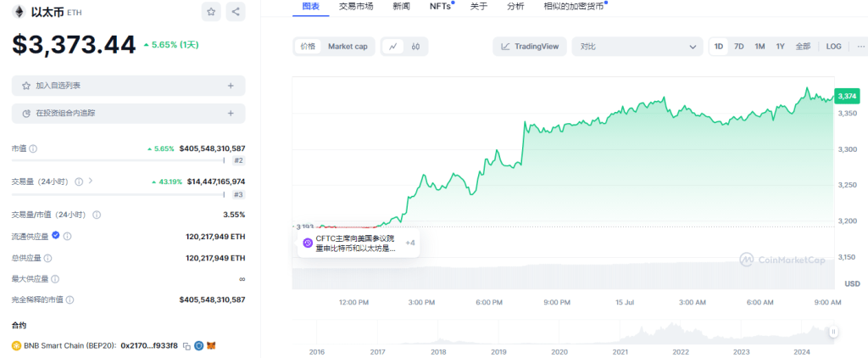Screen dimensions: 868x358
Task: Open the 对比 compare dropdown
Action: 637,47
